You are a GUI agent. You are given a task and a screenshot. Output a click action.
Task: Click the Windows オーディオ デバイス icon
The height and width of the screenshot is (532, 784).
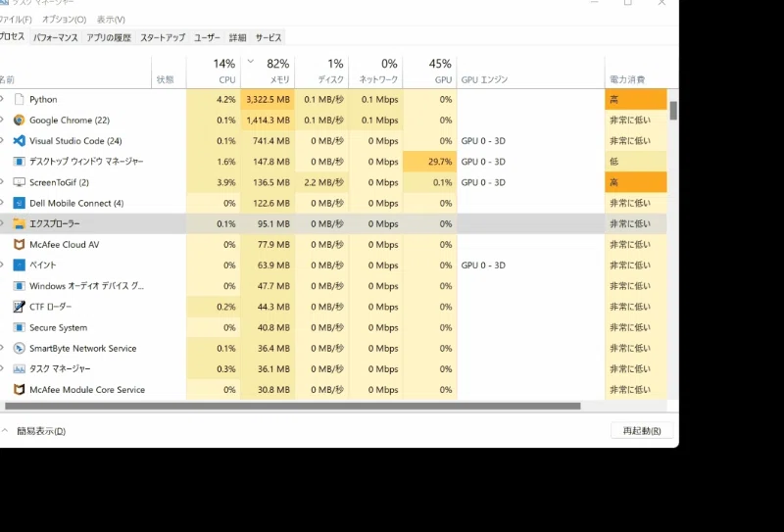(x=19, y=286)
